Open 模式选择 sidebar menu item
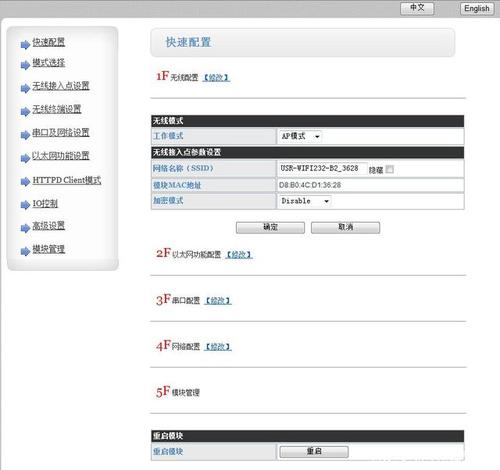500x470 pixels. (x=49, y=63)
